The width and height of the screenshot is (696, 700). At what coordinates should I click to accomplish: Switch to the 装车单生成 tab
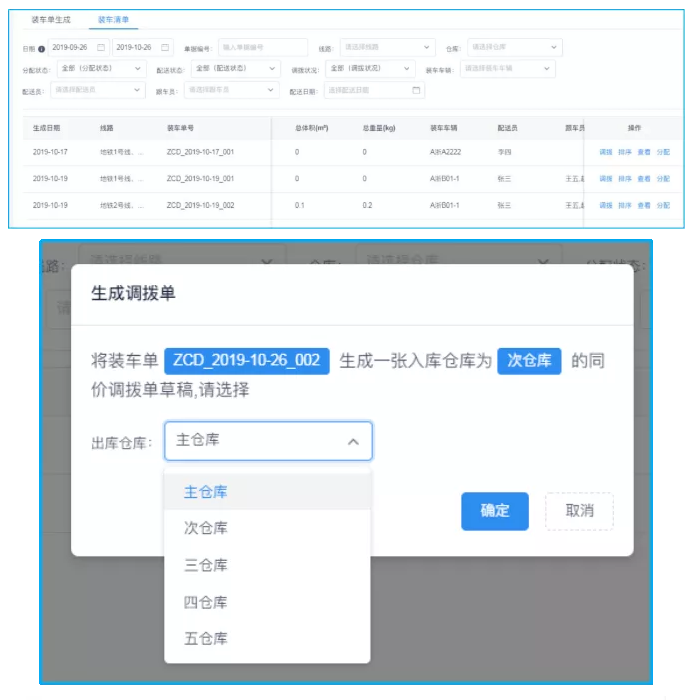51,20
